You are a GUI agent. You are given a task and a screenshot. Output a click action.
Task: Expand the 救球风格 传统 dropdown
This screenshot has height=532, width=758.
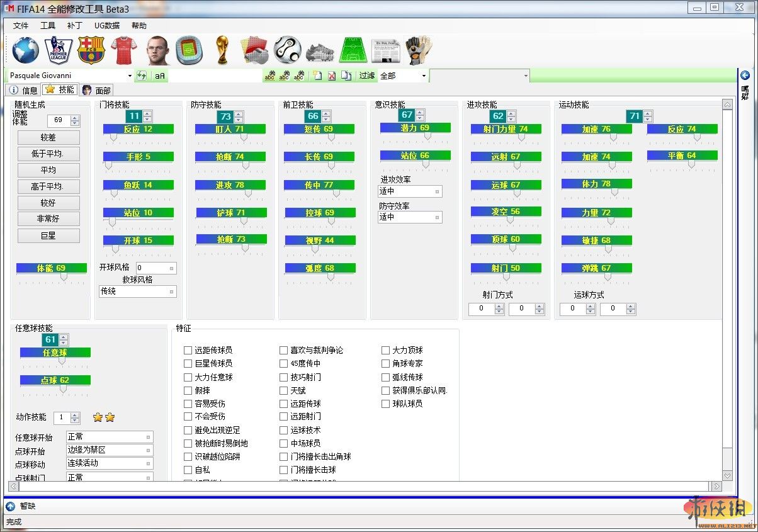[x=171, y=291]
